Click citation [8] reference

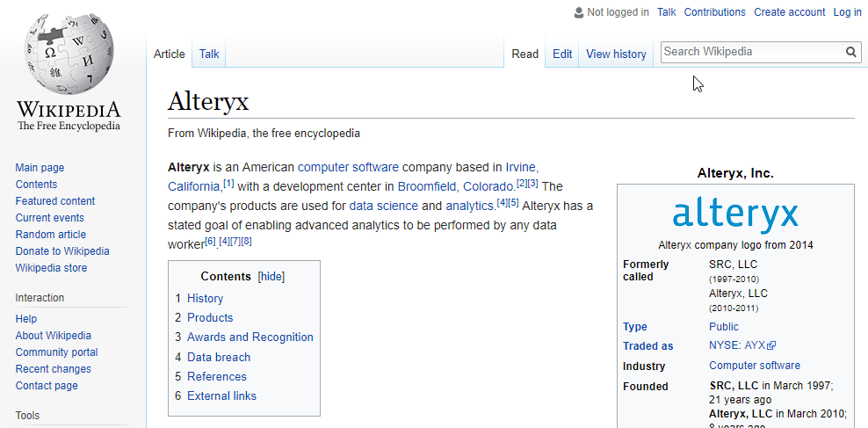(246, 241)
